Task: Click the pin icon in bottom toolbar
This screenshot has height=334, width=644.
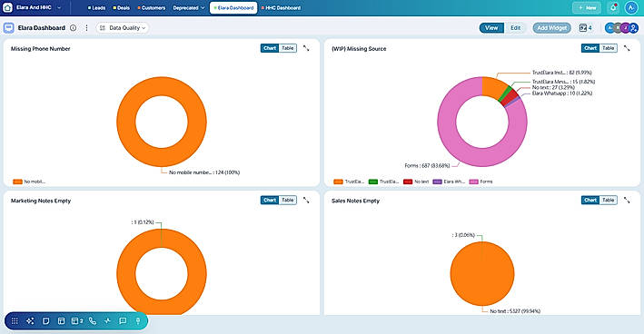Action: [138, 321]
